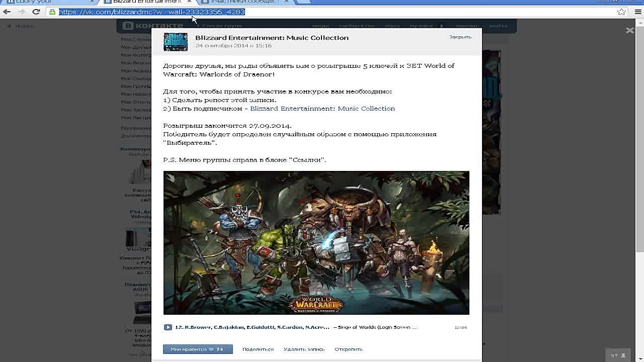Click the browser Back arrow
This screenshot has height=362, width=644.
click(7, 12)
